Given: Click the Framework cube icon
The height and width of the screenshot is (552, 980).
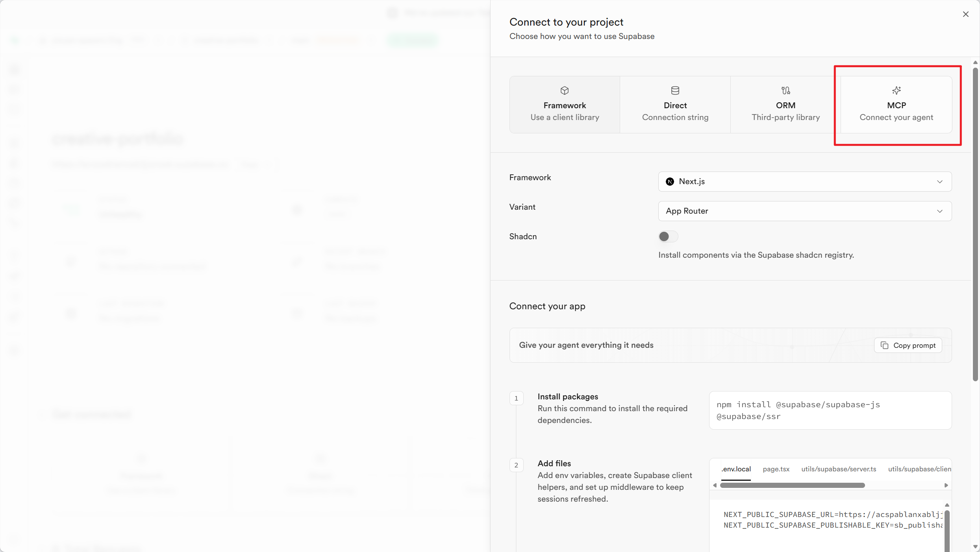Looking at the screenshot, I should [x=565, y=90].
